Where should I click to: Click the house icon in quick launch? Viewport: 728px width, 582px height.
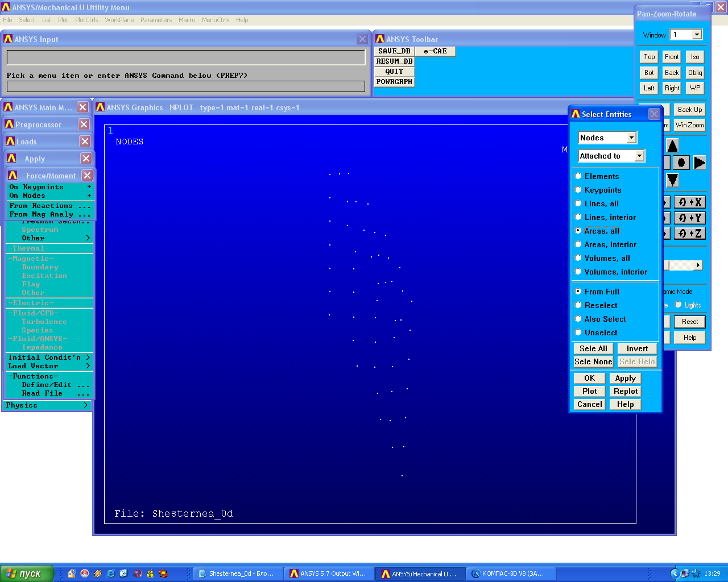click(72, 573)
